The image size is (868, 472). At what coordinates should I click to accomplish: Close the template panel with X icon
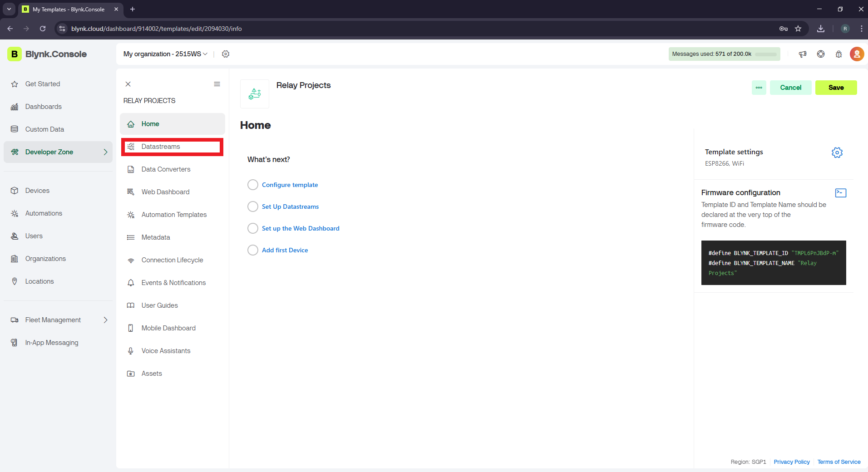(x=128, y=84)
